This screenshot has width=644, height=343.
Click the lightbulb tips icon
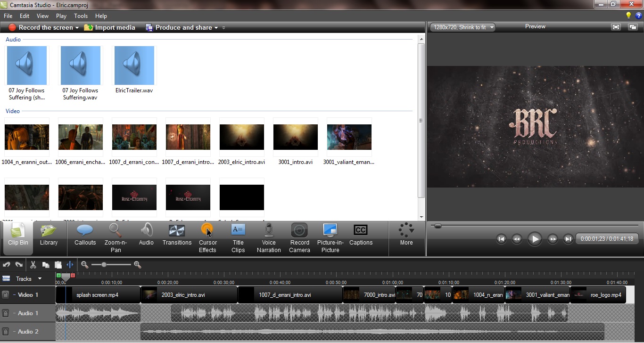click(628, 16)
